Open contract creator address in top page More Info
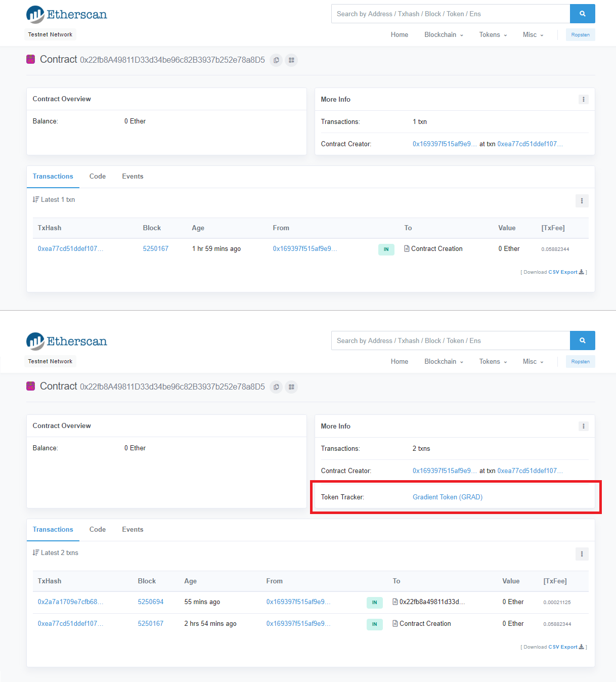 point(445,144)
